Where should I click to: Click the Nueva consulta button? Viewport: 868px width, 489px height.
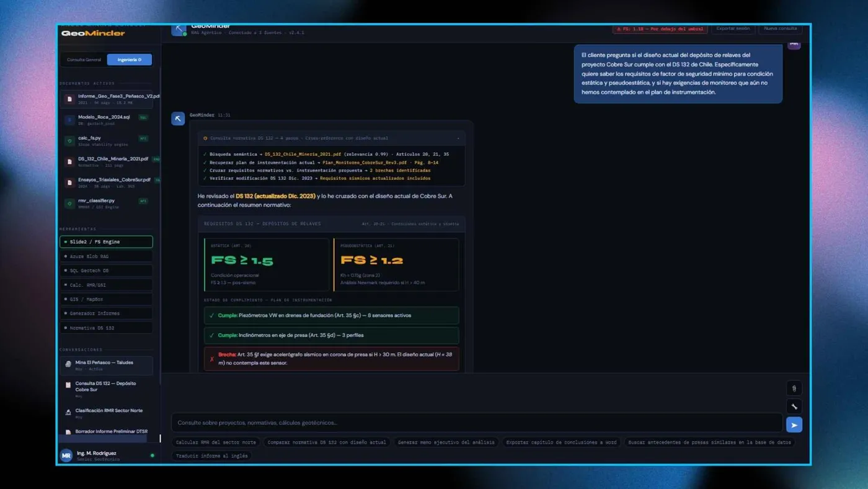point(780,29)
